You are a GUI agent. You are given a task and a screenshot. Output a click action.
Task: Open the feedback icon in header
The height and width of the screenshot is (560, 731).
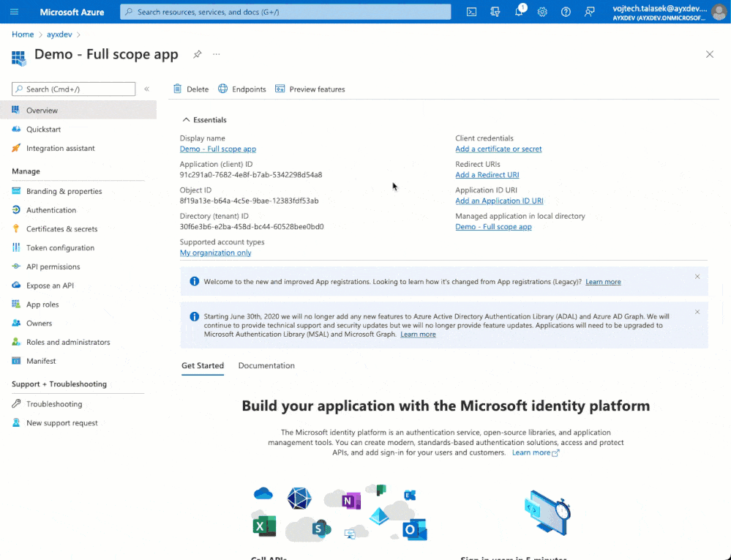(x=589, y=12)
